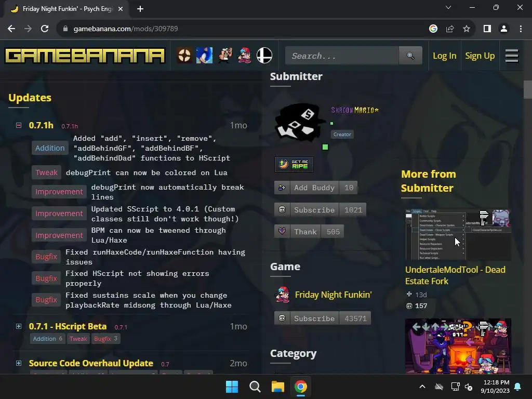The height and width of the screenshot is (399, 532).
Task: Open notifications bell in taskbar
Action: (518, 387)
